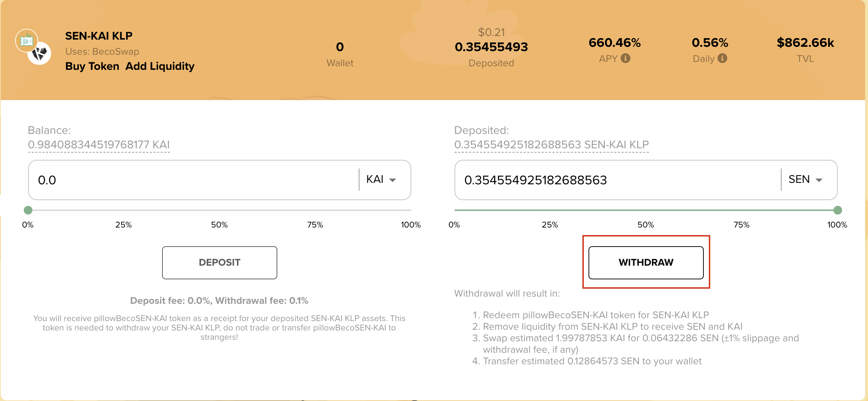Click the 50% label under withdraw slider

(x=646, y=225)
